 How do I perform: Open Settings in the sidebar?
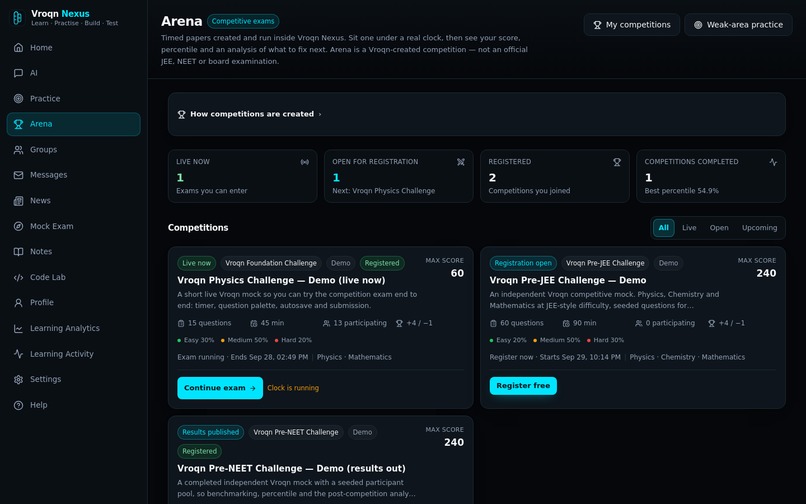74,379
